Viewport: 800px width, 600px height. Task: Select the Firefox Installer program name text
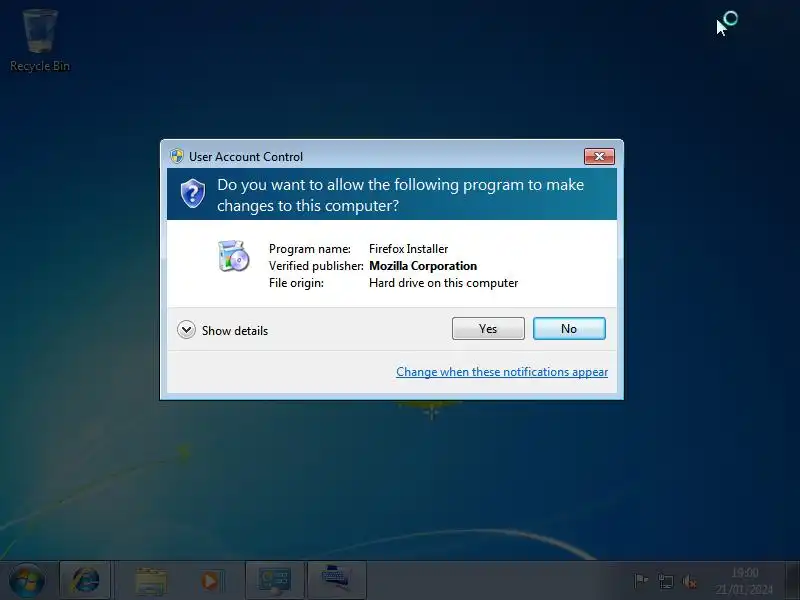(409, 249)
